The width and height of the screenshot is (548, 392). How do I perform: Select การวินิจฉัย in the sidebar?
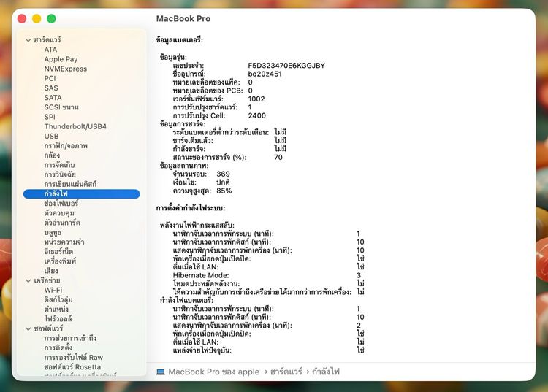[x=60, y=174]
